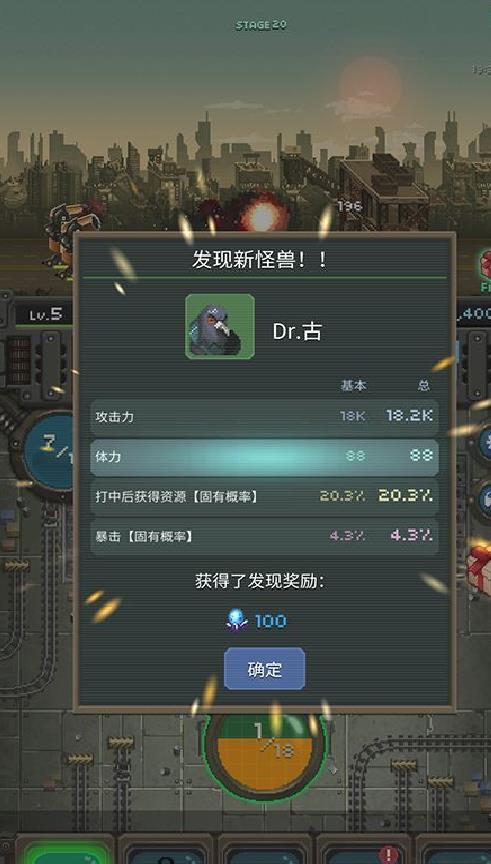Screen dimensions: 491x864
Task: Tap the STAGE 20 label at top
Action: coord(261,25)
